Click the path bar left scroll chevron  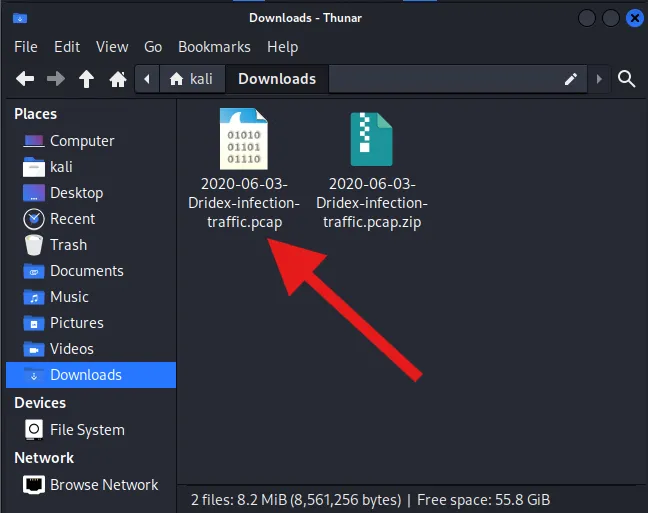click(147, 79)
